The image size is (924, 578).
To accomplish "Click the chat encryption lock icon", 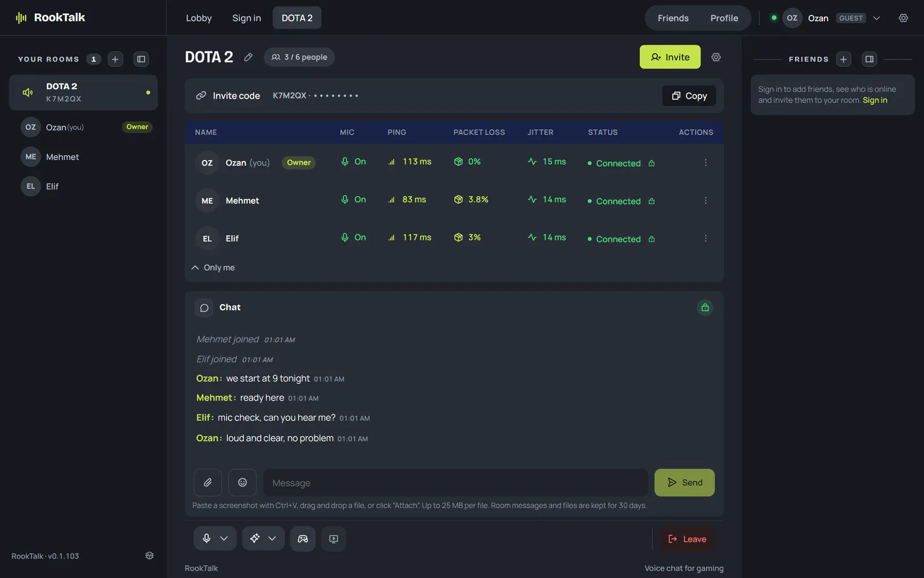I will 705,307.
